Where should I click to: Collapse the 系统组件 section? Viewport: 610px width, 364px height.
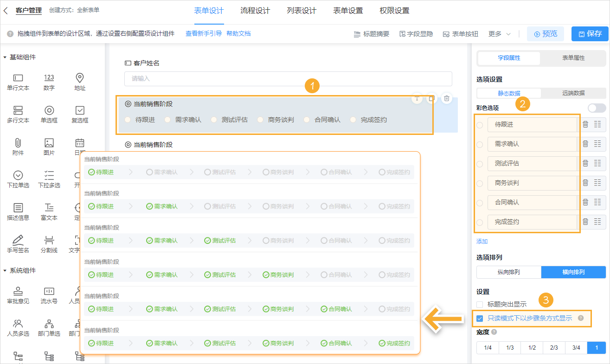5,271
